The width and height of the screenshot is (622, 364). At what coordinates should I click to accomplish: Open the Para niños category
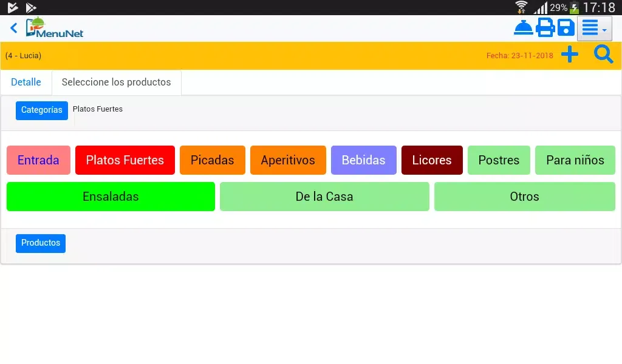(575, 160)
